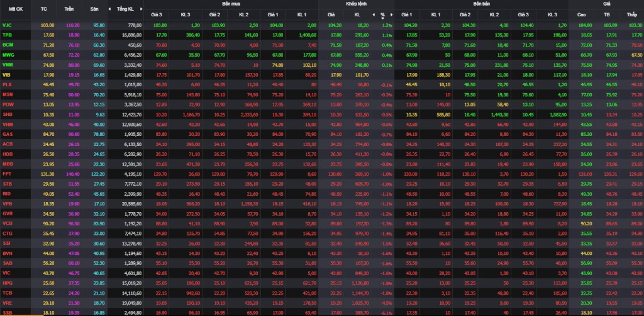Viewport: 644px width, 316px height.
Task: Open the MBB stock symbol
Action: (x=8, y=164)
